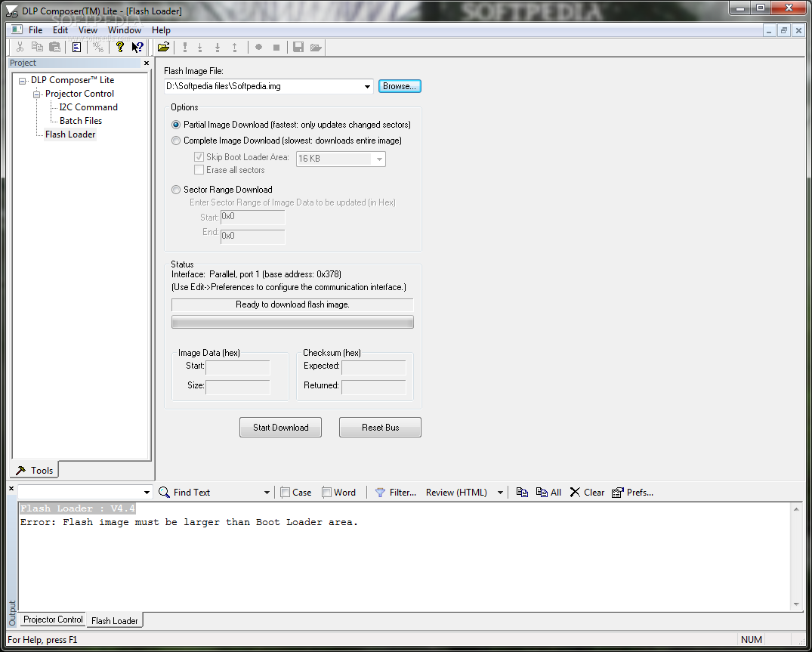
Task: Click the Start Download button
Action: pyautogui.click(x=281, y=428)
